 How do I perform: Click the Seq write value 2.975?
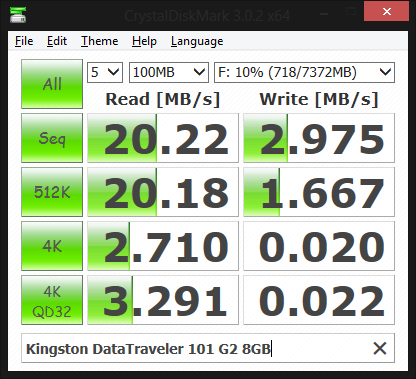coord(319,138)
